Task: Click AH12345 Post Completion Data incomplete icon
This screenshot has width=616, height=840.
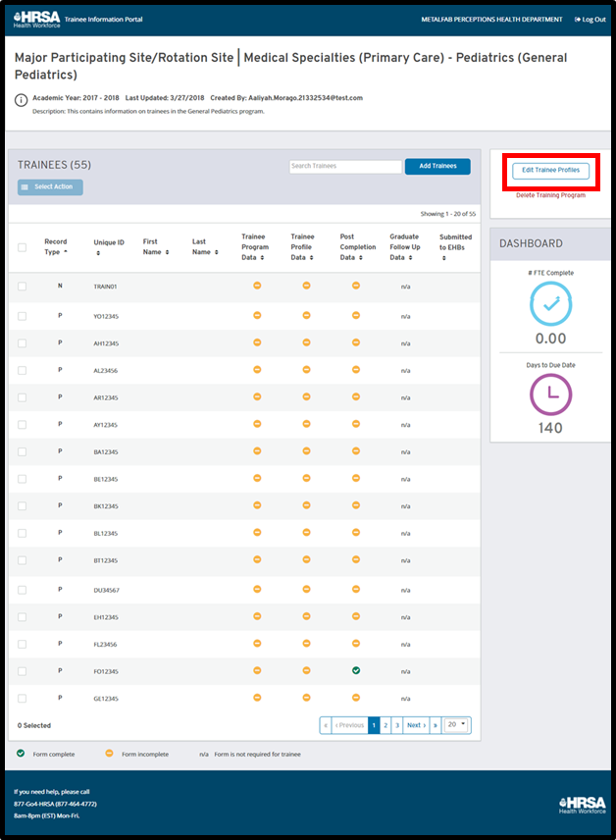Action: [x=356, y=342]
